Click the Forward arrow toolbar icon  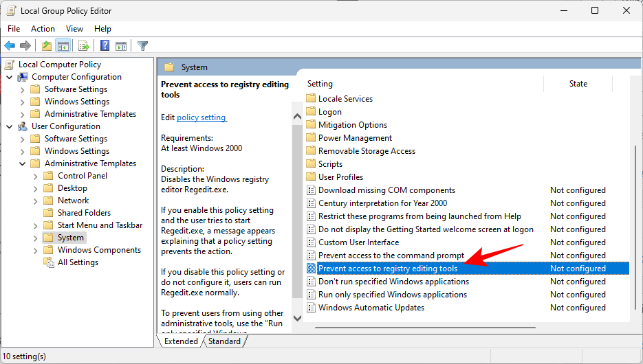click(25, 46)
